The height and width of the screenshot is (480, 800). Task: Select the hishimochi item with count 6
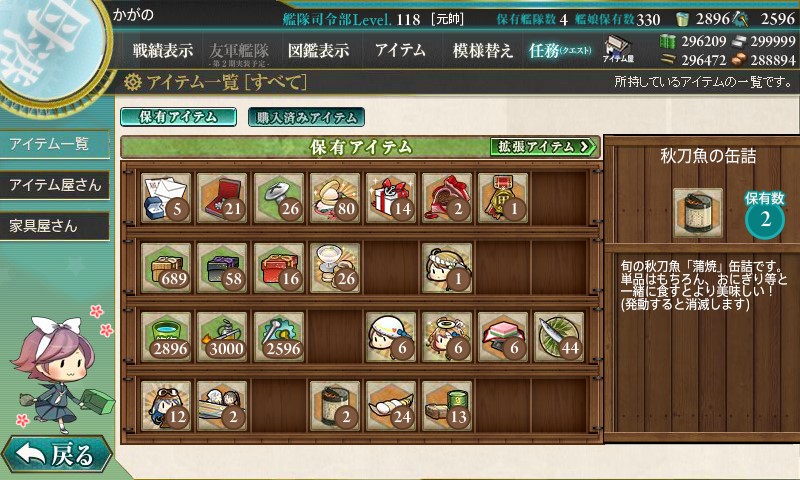503,337
